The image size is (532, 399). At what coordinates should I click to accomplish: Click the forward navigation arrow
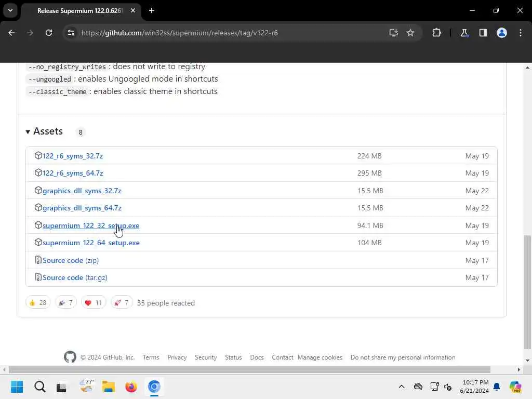30,33
